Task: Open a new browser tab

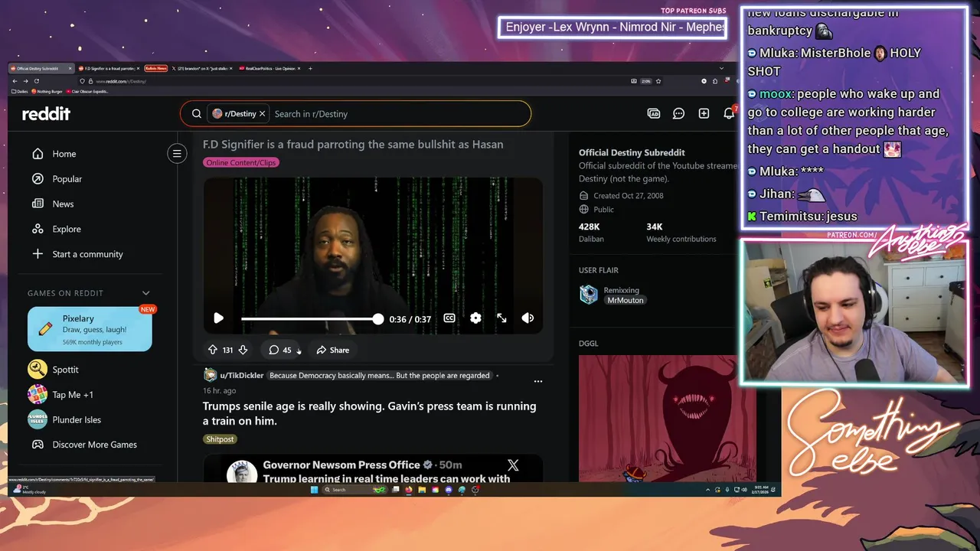Action: pyautogui.click(x=310, y=68)
